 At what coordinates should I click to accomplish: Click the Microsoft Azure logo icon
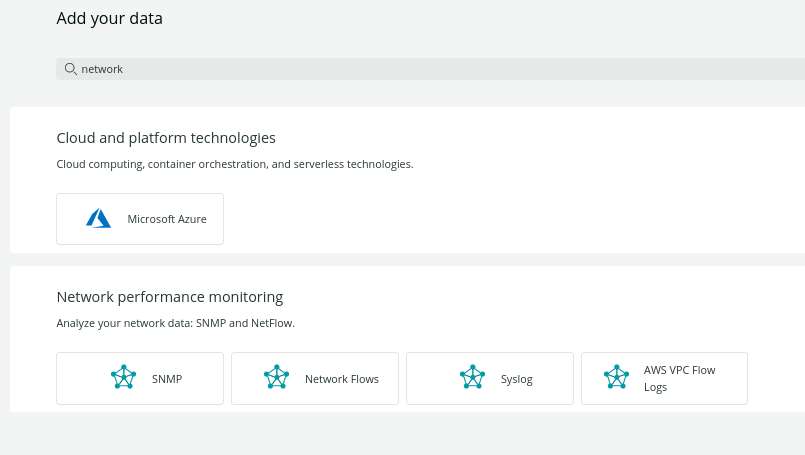click(x=98, y=219)
